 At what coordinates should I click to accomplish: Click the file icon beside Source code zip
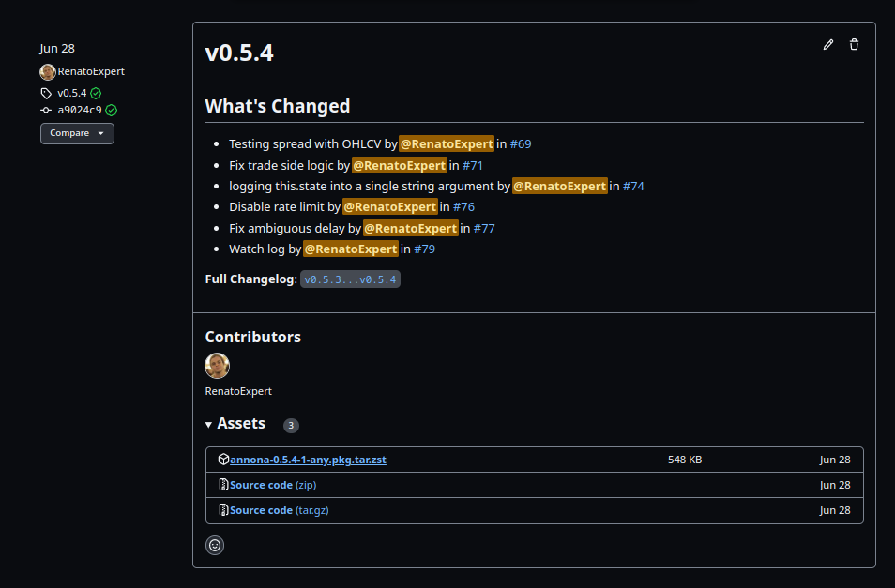pos(222,484)
